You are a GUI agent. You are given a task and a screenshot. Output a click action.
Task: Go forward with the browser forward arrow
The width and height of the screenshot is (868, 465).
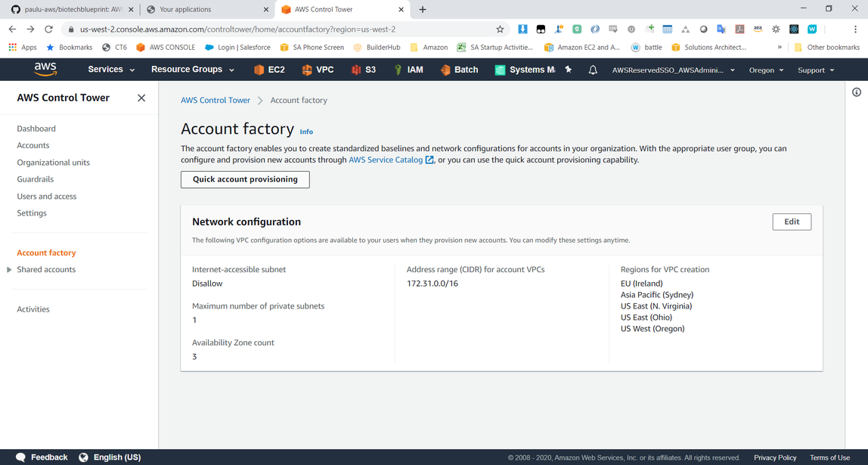30,29
